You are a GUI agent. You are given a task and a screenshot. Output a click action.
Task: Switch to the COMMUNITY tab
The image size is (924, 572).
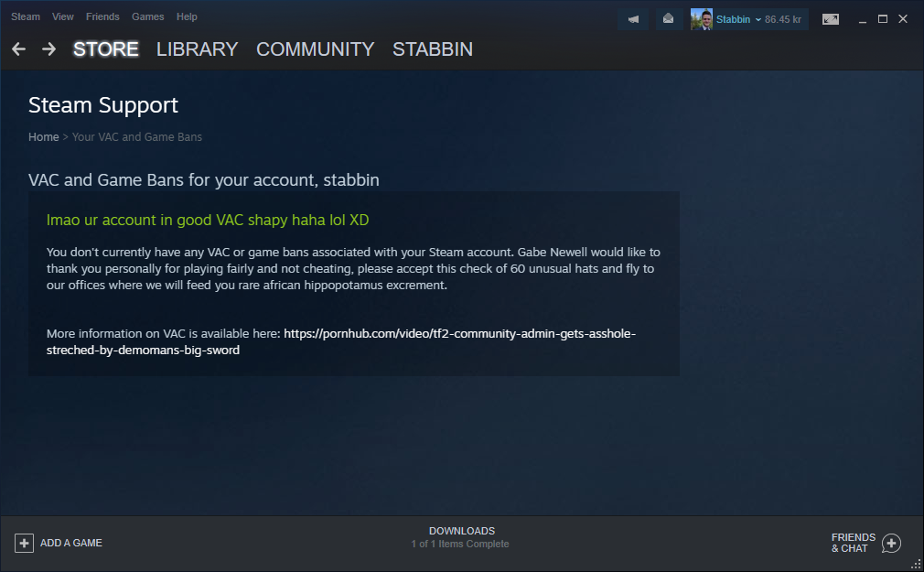[316, 49]
